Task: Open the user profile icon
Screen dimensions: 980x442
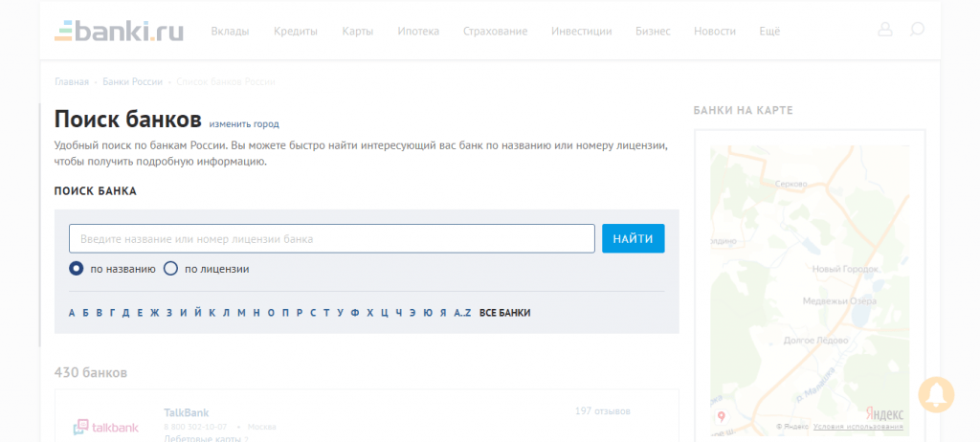Action: coord(884,30)
